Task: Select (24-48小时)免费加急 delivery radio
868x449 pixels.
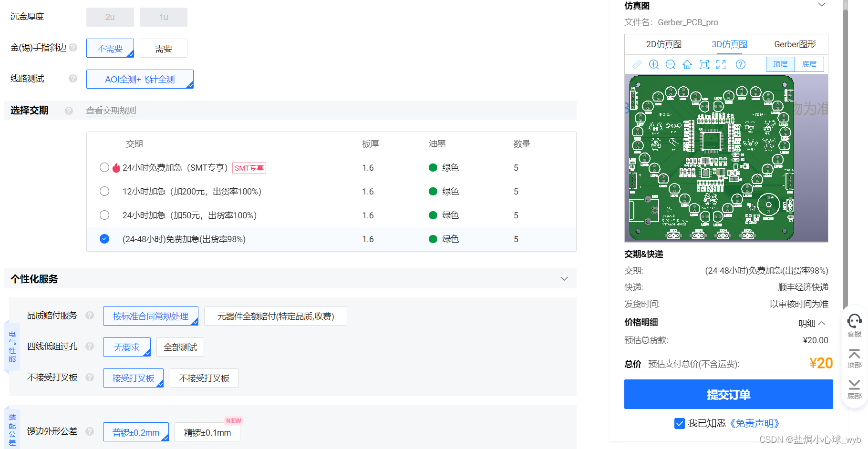Action: pos(104,239)
